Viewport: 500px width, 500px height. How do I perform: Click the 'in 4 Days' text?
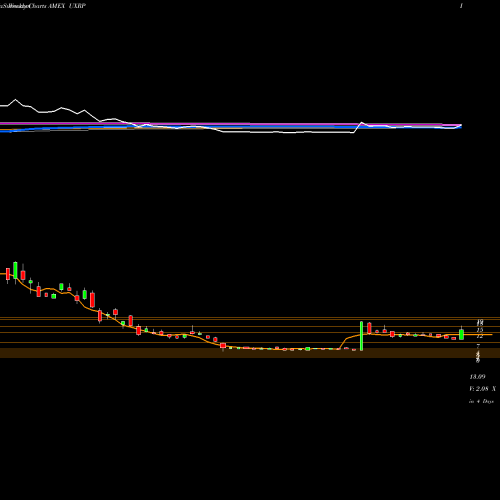pos(481,401)
